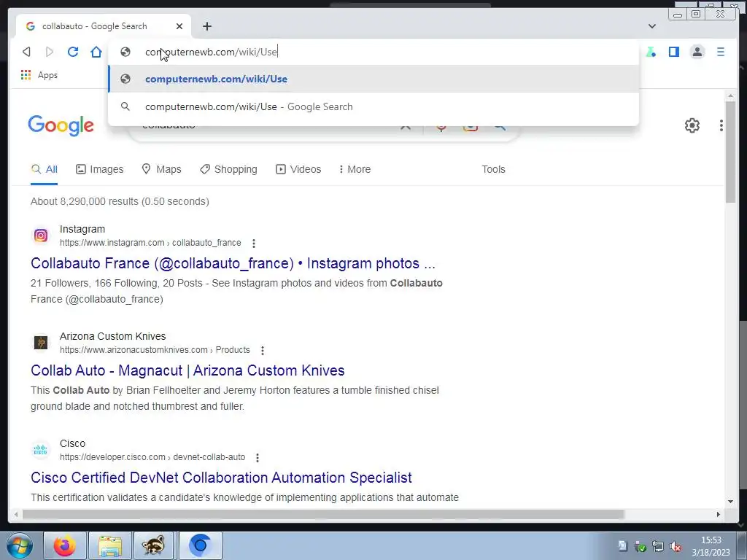
Task: Expand the tab search chevron
Action: [652, 26]
